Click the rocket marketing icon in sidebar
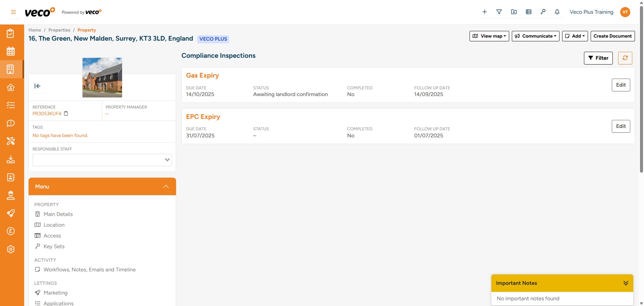This screenshot has height=306, width=644. (x=11, y=213)
